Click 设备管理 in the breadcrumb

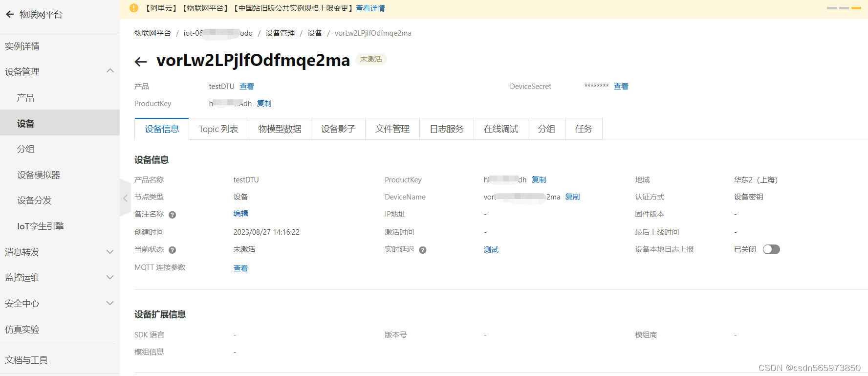(280, 33)
